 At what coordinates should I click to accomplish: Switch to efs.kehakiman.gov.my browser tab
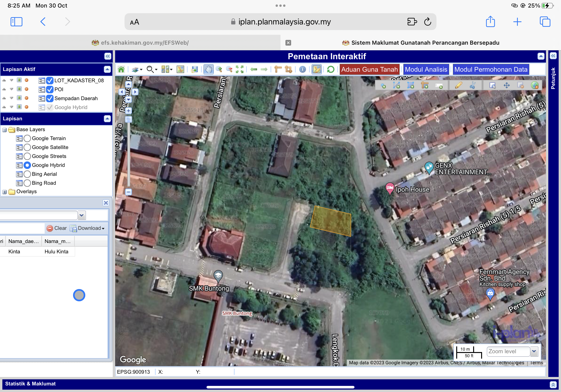tap(140, 43)
